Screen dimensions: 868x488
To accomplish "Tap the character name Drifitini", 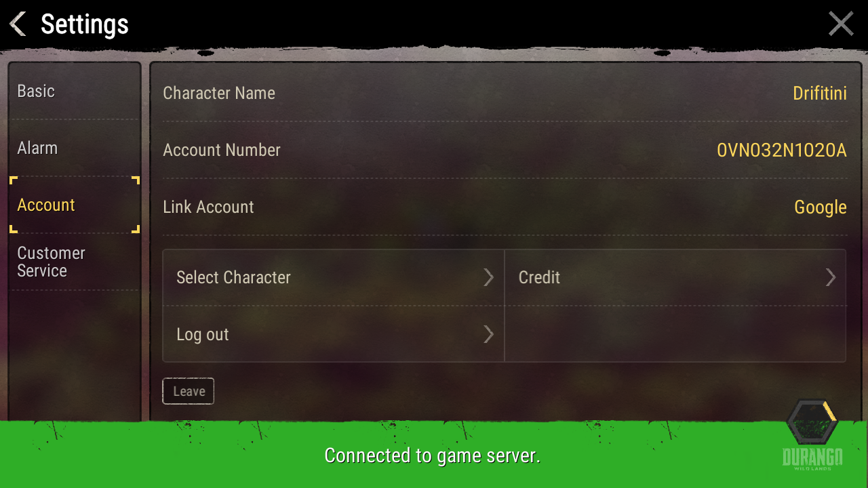I will click(820, 93).
